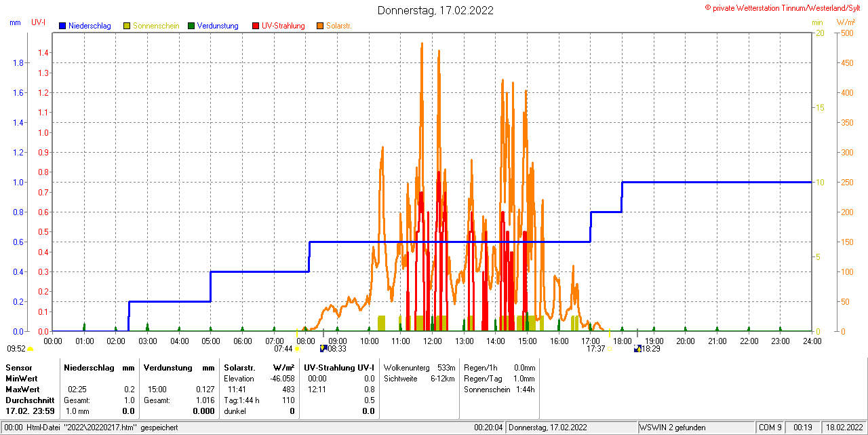
Task: Click the 06:00 time axis label
Action: point(242,341)
